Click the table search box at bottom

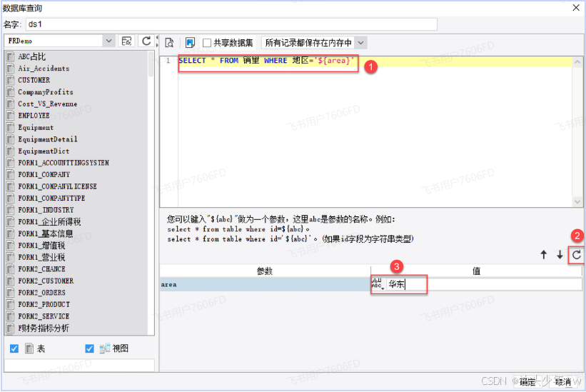point(79,365)
